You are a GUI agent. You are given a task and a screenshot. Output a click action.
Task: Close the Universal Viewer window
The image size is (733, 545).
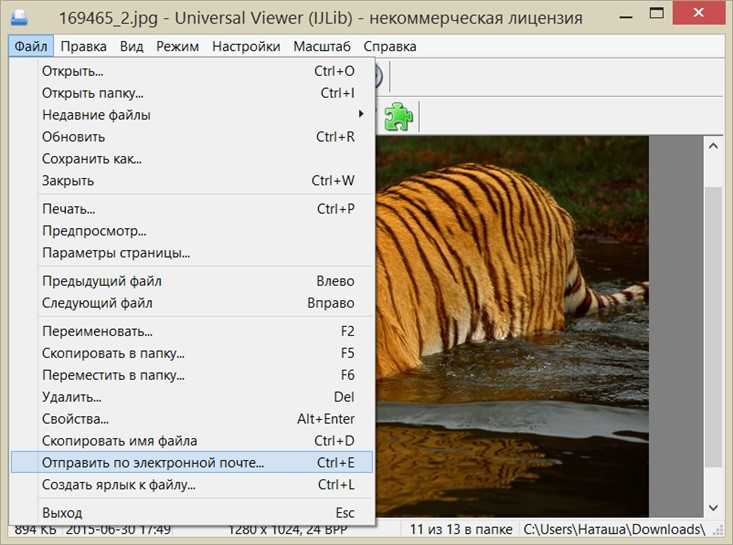click(699, 13)
